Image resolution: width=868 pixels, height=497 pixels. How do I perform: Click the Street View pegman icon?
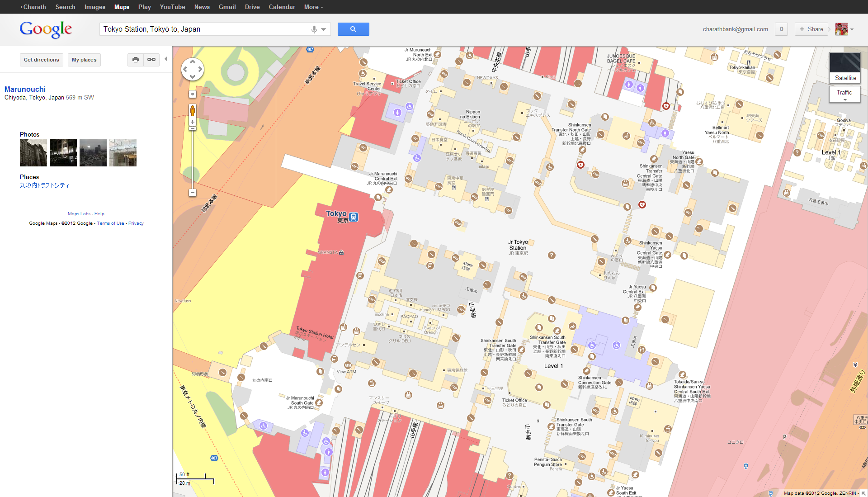(193, 111)
